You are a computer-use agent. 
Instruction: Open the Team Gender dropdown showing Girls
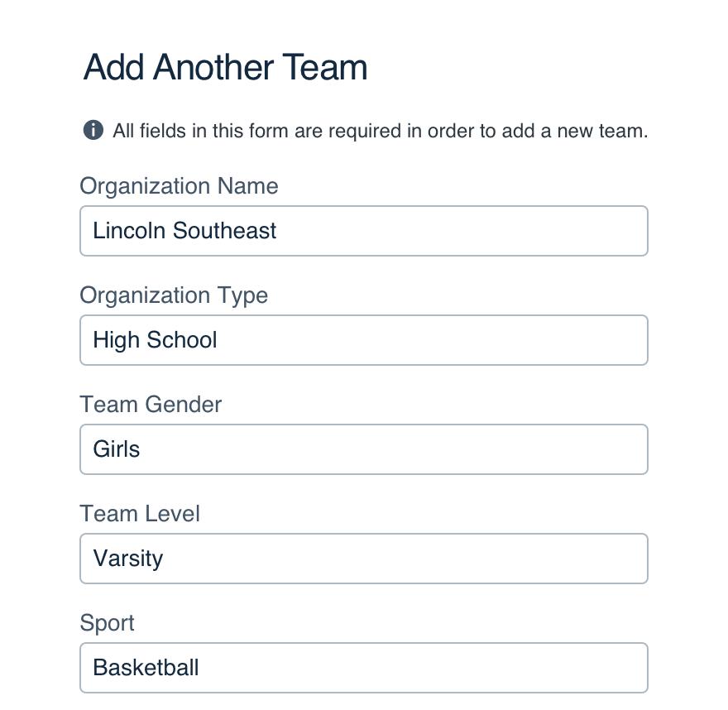pyautogui.click(x=363, y=449)
